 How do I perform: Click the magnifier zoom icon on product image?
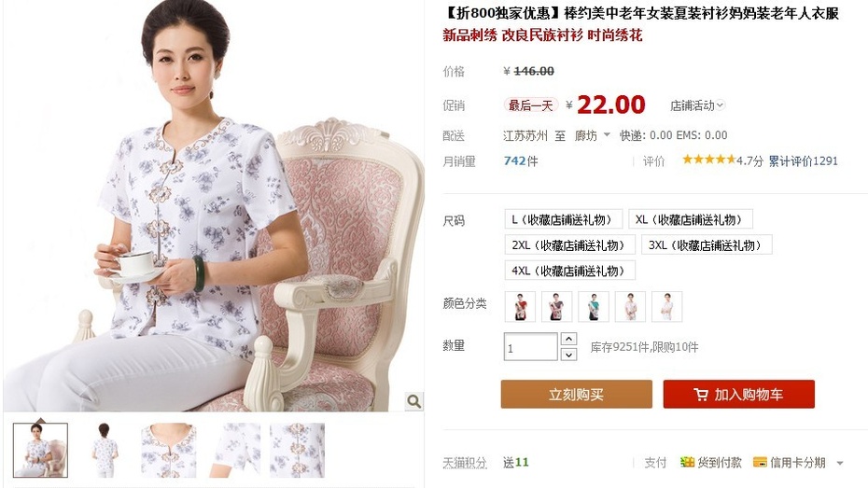tap(413, 400)
